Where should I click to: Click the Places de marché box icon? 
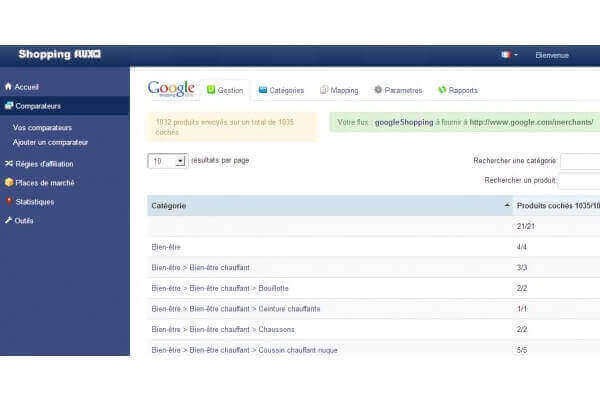click(9, 183)
